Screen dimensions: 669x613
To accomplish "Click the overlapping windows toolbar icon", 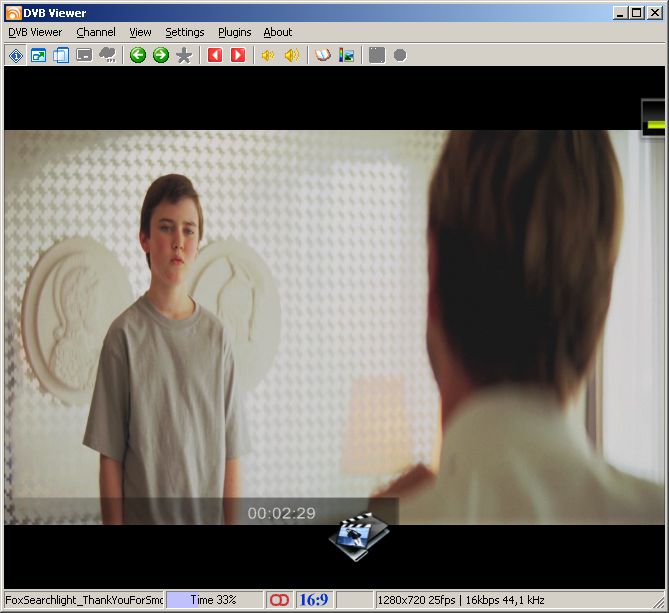I will pos(61,55).
